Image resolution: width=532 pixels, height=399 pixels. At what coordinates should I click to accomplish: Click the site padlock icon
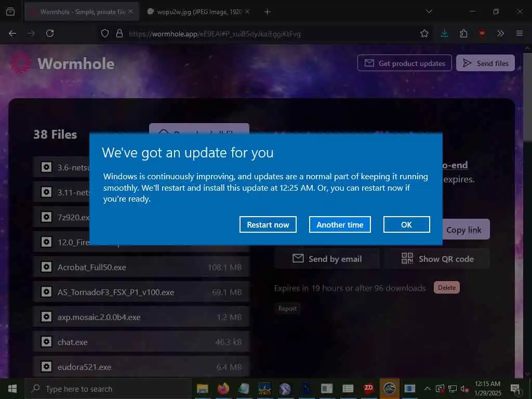coord(119,34)
